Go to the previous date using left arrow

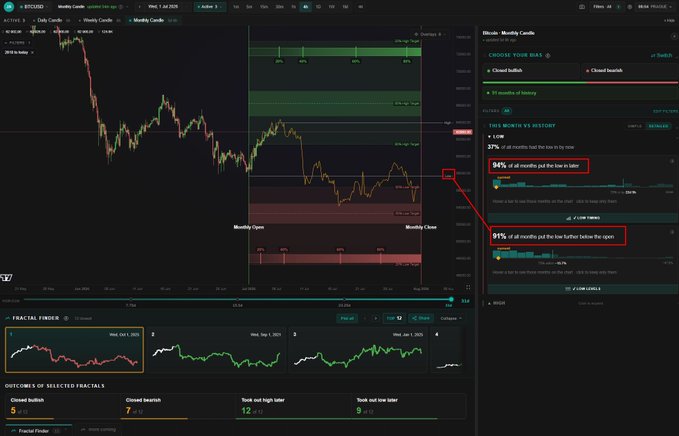[139, 7]
